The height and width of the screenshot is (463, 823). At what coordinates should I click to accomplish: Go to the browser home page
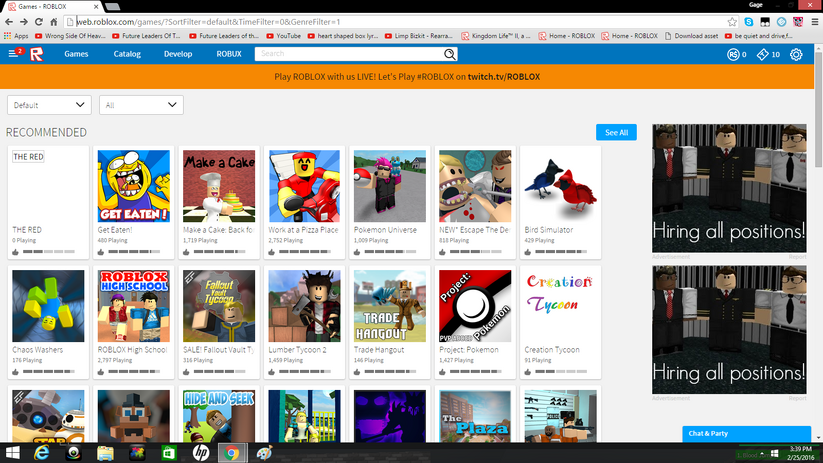(54, 22)
